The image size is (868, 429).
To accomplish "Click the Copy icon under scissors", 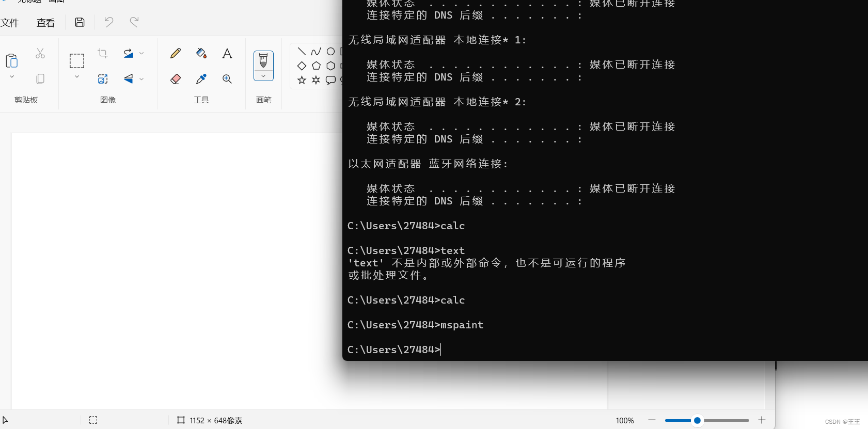I will [40, 78].
